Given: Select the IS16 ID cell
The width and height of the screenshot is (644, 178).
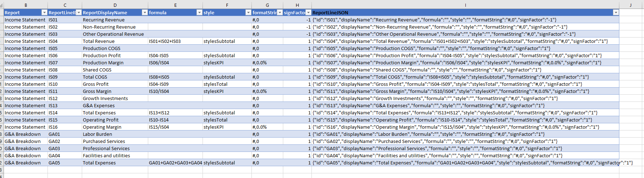Looking at the screenshot, I should pos(65,127).
